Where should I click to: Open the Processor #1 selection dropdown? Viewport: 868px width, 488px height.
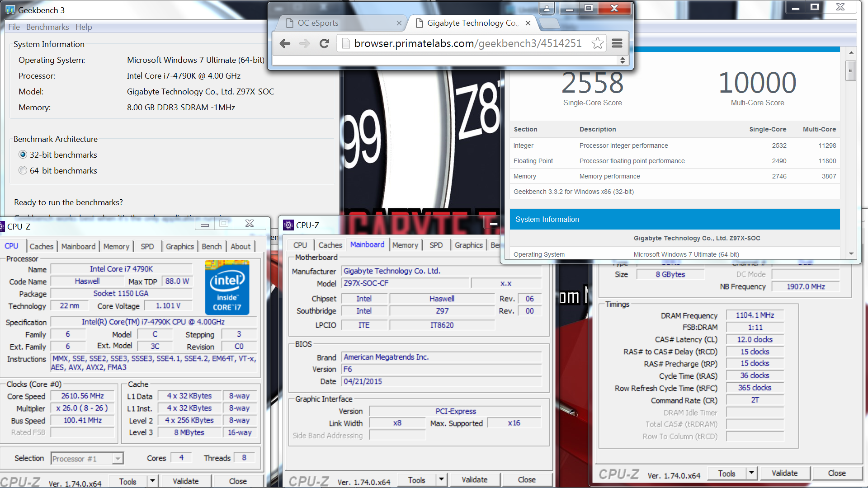(118, 459)
